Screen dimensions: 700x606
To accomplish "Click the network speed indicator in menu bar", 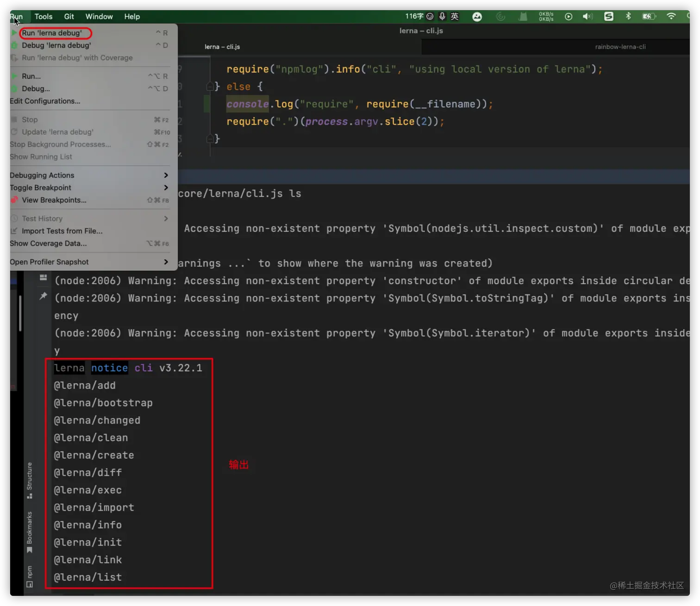I will pyautogui.click(x=546, y=17).
